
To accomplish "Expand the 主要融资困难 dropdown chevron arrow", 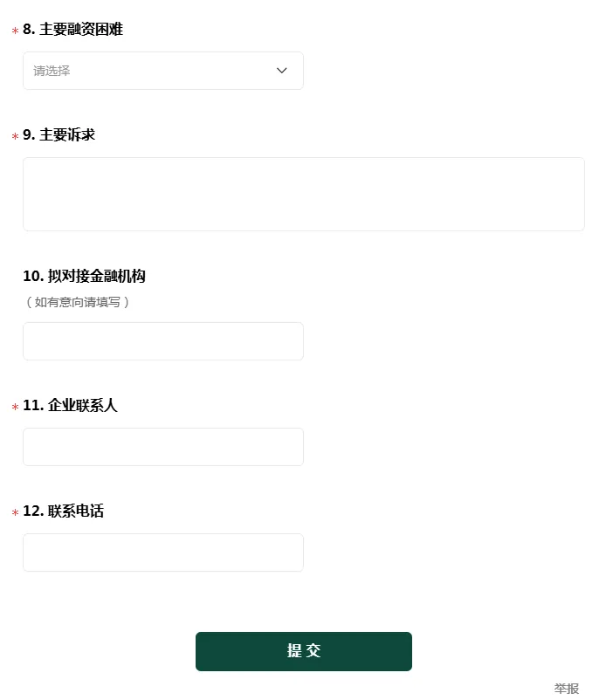I will click(281, 71).
